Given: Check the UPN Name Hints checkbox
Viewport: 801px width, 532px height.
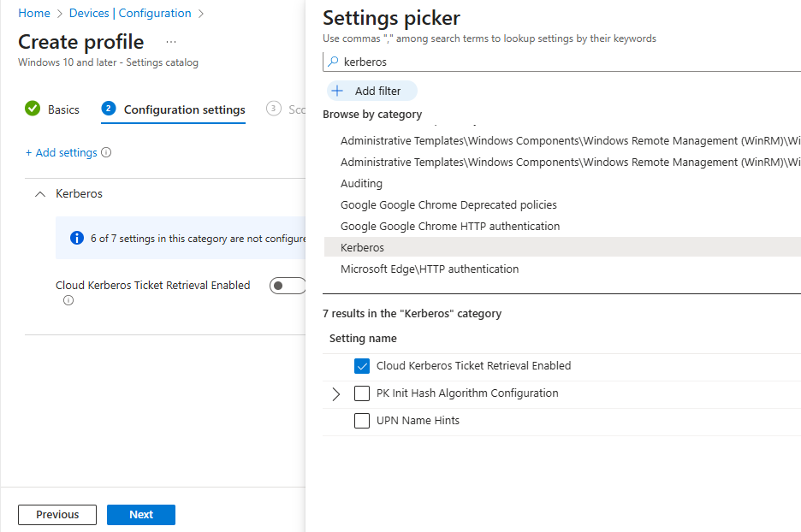Looking at the screenshot, I should [362, 421].
